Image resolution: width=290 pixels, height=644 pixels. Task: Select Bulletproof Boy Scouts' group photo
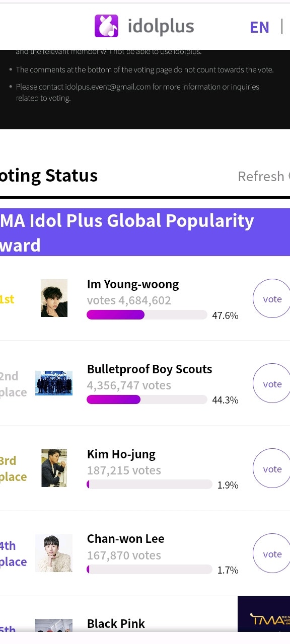pyautogui.click(x=54, y=383)
